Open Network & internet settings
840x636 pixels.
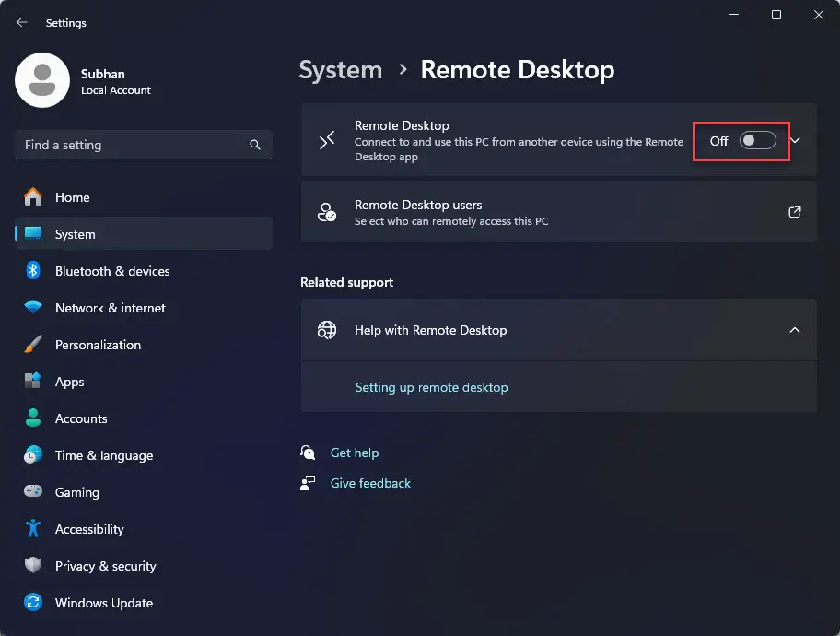point(144,307)
